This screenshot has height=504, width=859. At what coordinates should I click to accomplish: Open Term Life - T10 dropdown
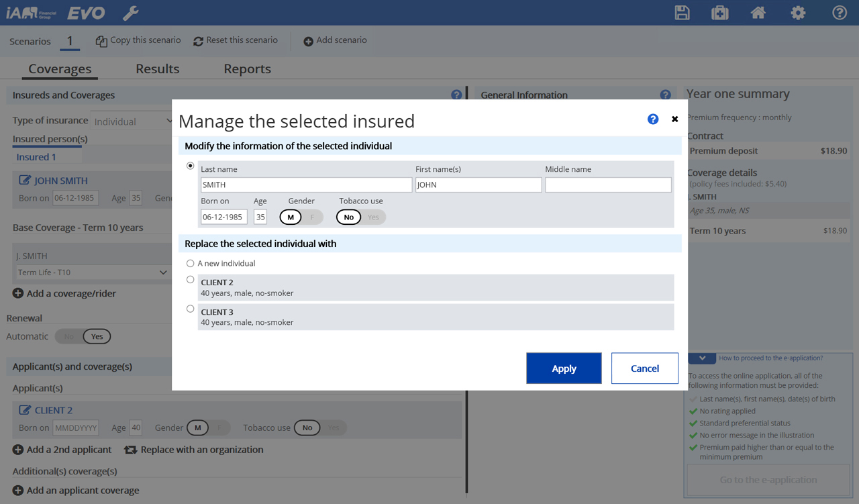point(93,272)
